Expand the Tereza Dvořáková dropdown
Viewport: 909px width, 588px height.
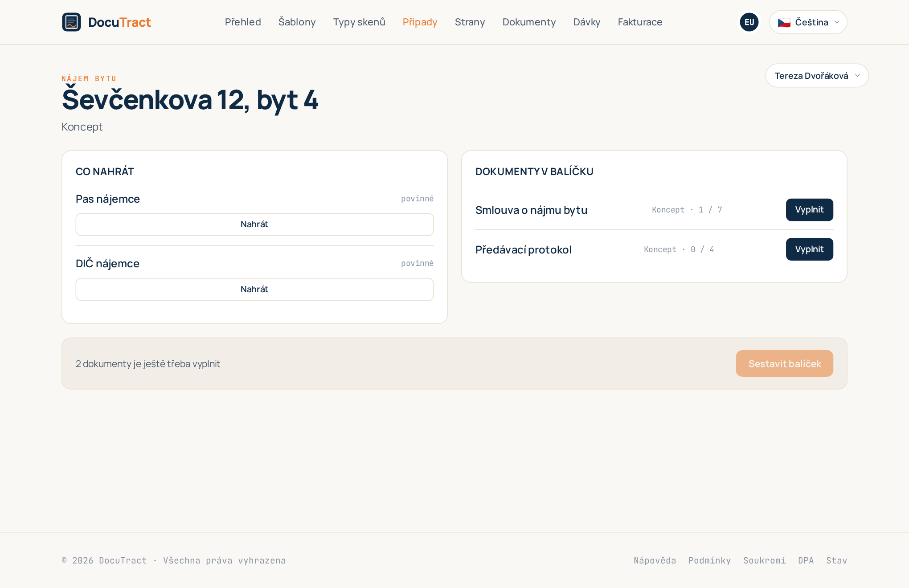tap(817, 75)
